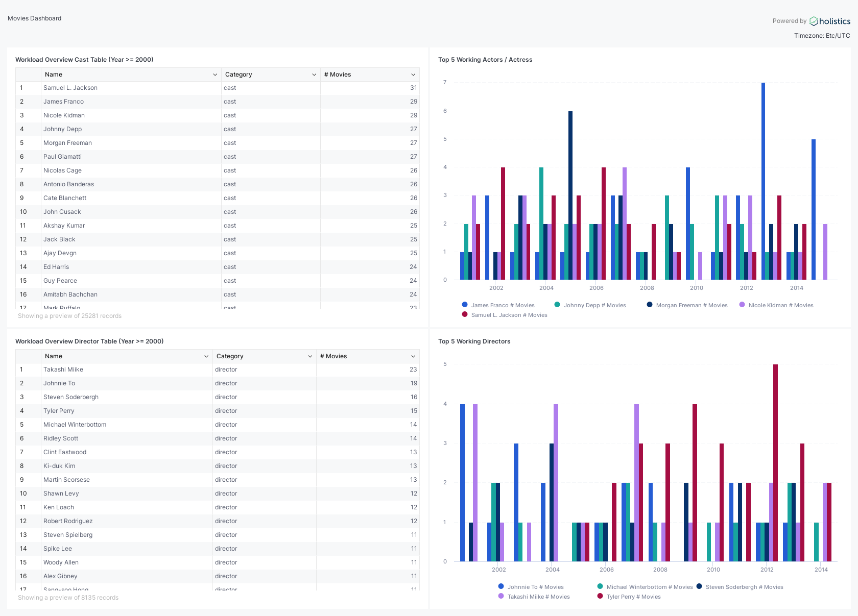Select the Alex Gibney name cell
Viewport: 858px width, 616px height.
coord(127,576)
